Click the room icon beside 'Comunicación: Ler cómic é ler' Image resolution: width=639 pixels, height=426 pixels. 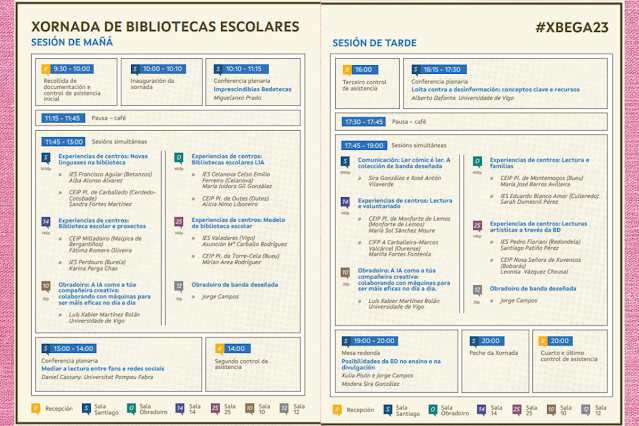[345, 162]
